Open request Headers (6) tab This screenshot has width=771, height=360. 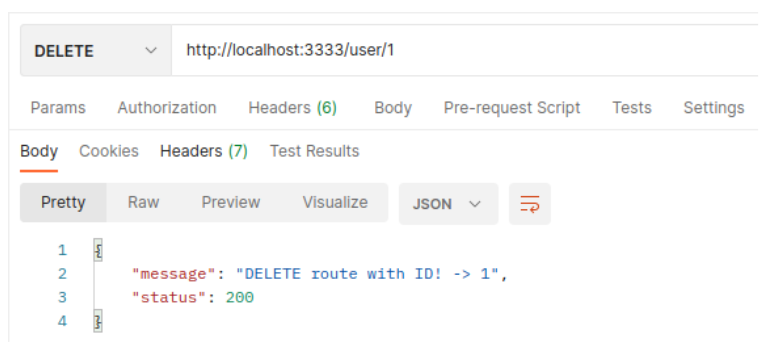click(x=293, y=108)
